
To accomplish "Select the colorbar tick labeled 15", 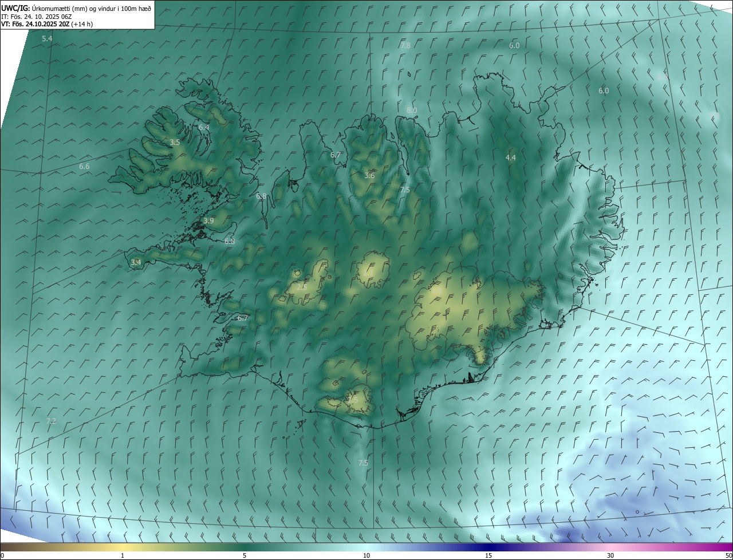I will (x=488, y=555).
